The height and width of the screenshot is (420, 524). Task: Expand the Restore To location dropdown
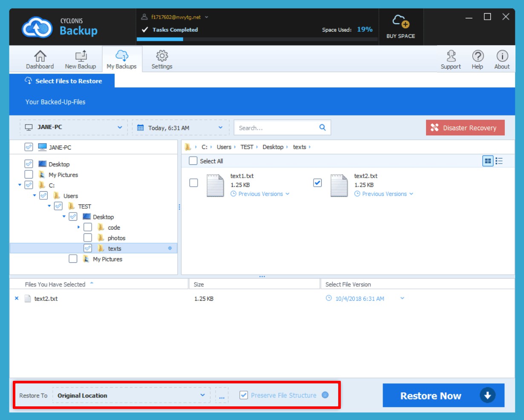(131, 395)
